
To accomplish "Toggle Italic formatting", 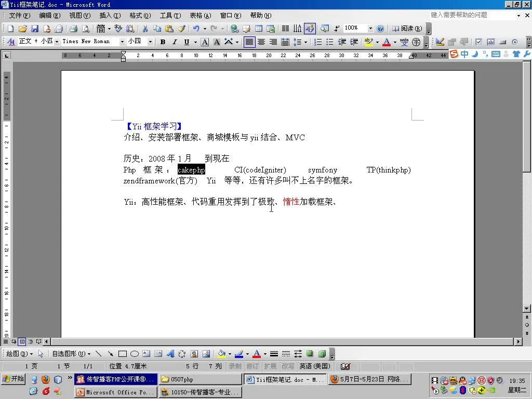I will [x=175, y=42].
